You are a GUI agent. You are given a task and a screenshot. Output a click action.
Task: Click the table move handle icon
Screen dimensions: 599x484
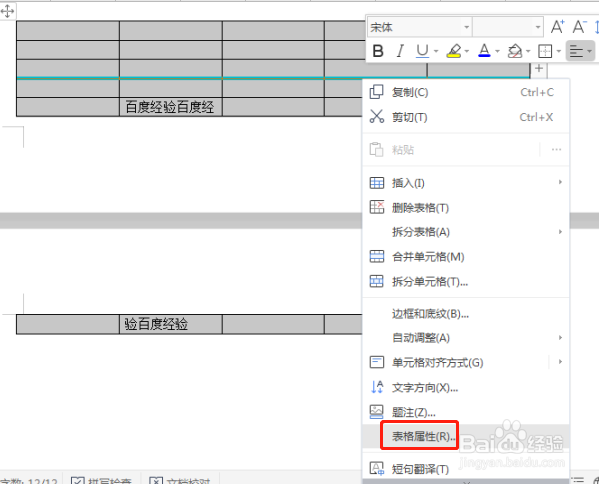(x=7, y=11)
